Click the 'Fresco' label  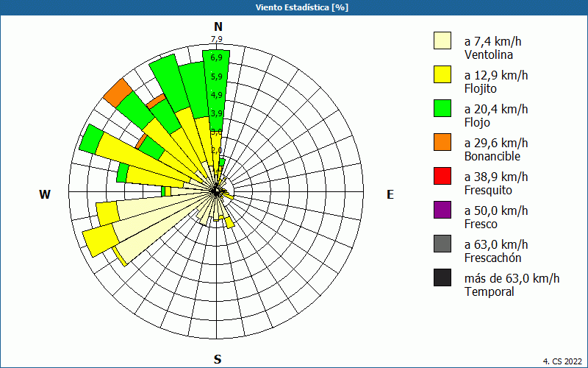click(x=482, y=224)
